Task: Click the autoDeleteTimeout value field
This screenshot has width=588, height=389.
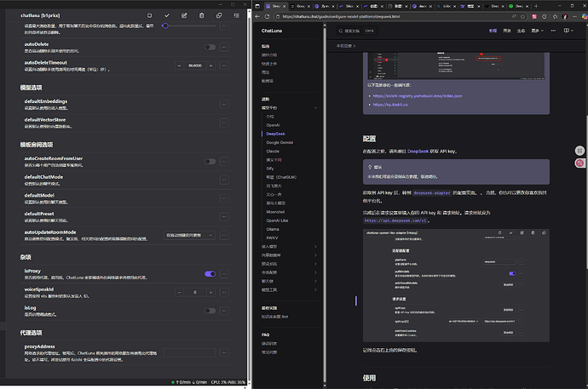Action: tap(195, 66)
